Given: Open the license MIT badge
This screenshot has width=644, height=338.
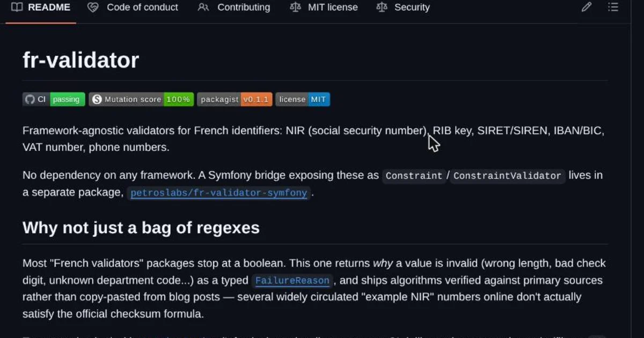Looking at the screenshot, I should pyautogui.click(x=303, y=99).
